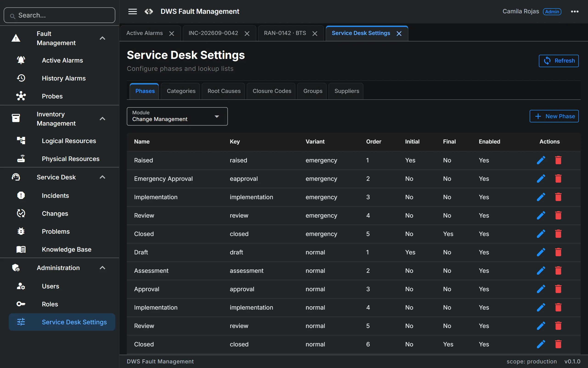This screenshot has height=368, width=588.
Task: Click the DWS logo icon in header
Action: pos(149,11)
